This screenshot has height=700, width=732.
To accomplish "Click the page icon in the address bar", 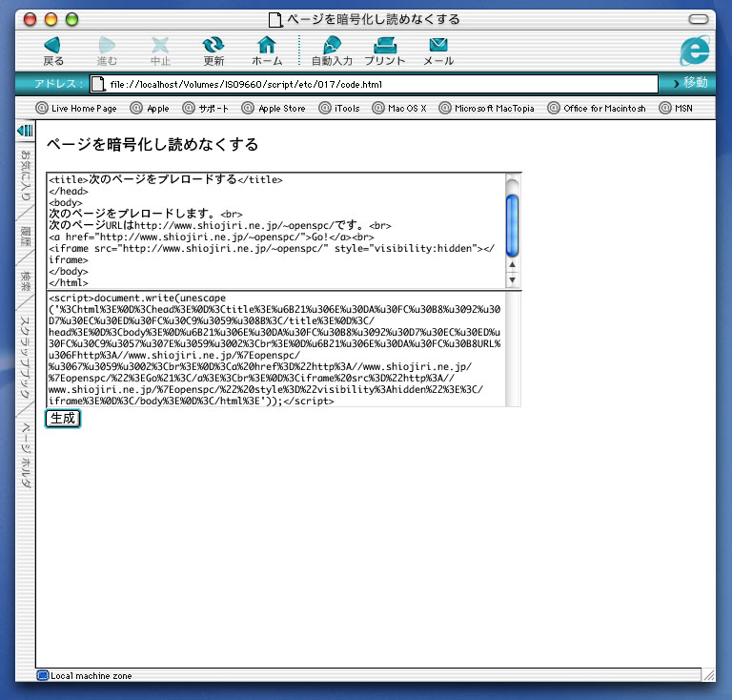I will tap(97, 84).
